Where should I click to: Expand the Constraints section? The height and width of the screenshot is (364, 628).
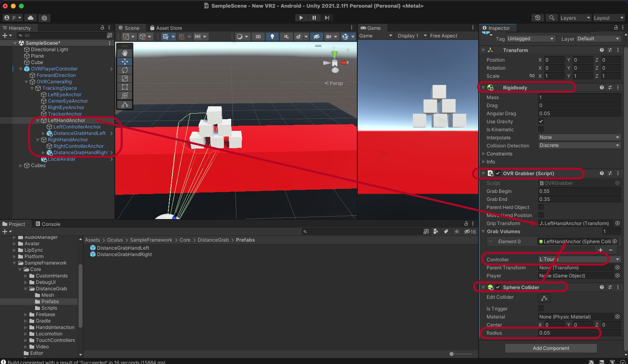tap(484, 153)
